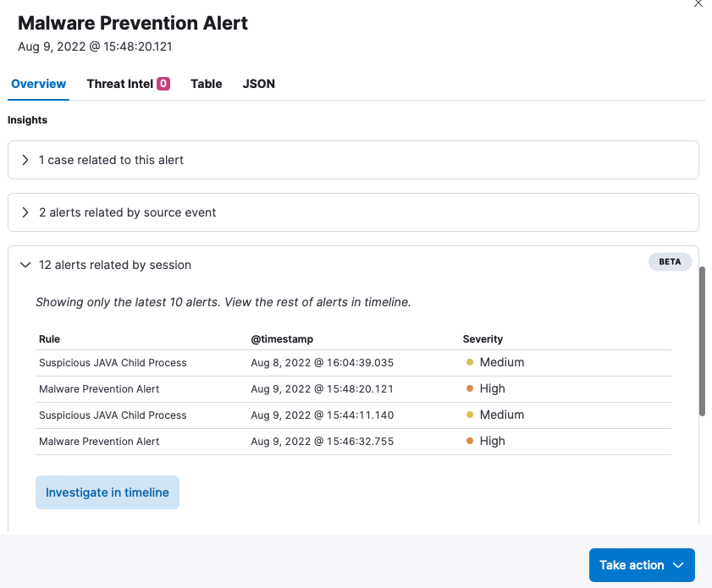Click the High severity dot at 15:48:20.121
The height and width of the screenshot is (588, 712).
tap(470, 388)
